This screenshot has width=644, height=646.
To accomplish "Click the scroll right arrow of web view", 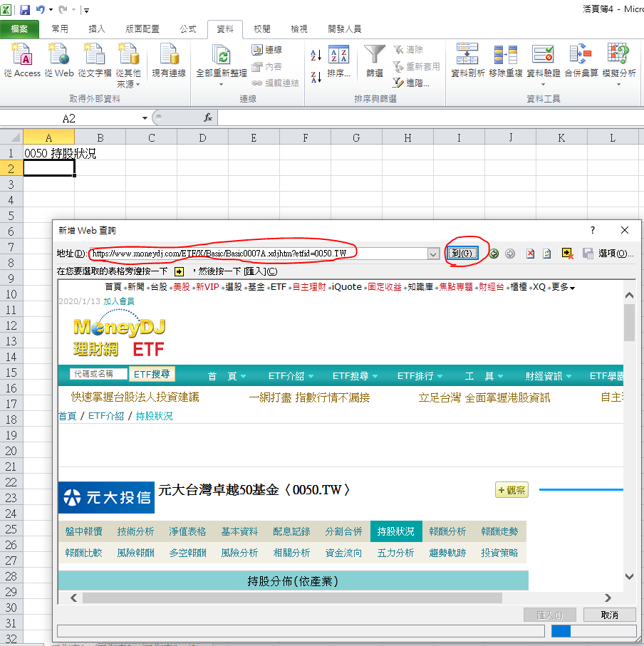I will tap(608, 598).
